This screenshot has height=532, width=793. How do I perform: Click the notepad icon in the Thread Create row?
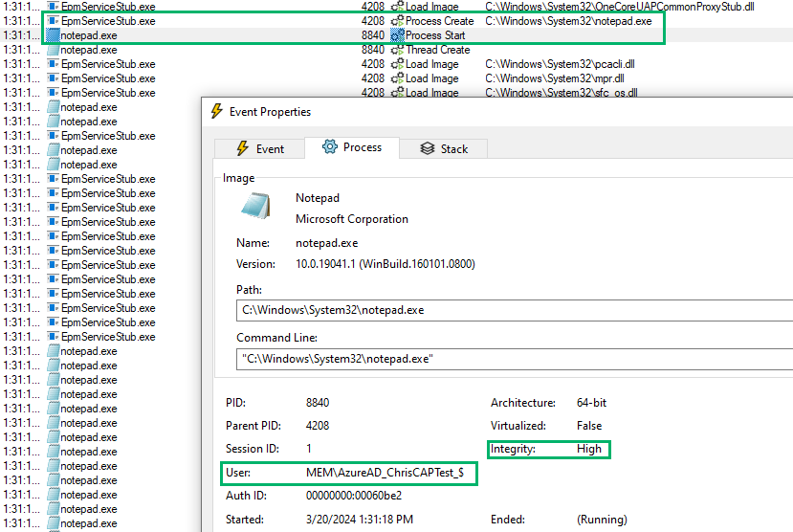coord(53,50)
